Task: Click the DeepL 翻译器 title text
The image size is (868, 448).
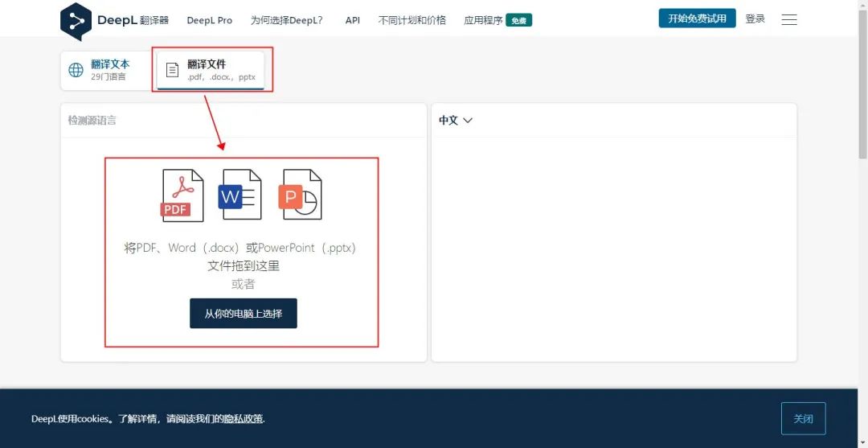Action: (133, 20)
